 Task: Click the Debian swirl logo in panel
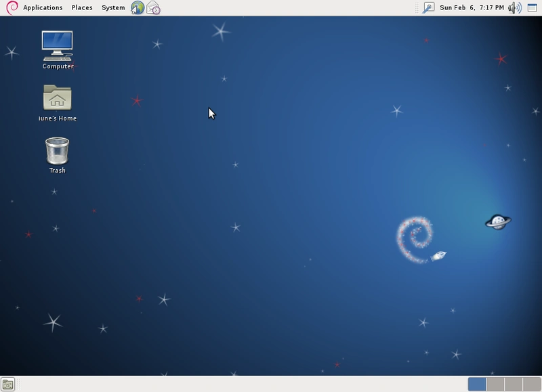point(12,7)
